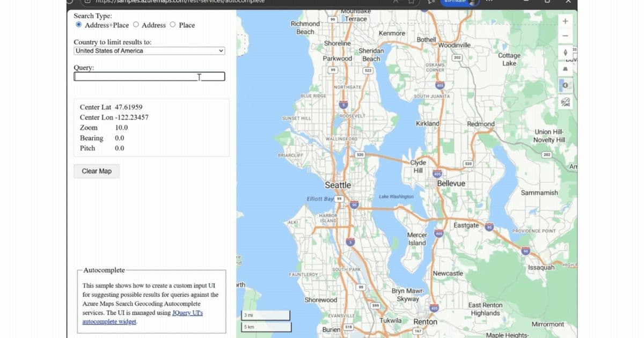
Task: Open the country limit dropdown
Action: [x=149, y=50]
